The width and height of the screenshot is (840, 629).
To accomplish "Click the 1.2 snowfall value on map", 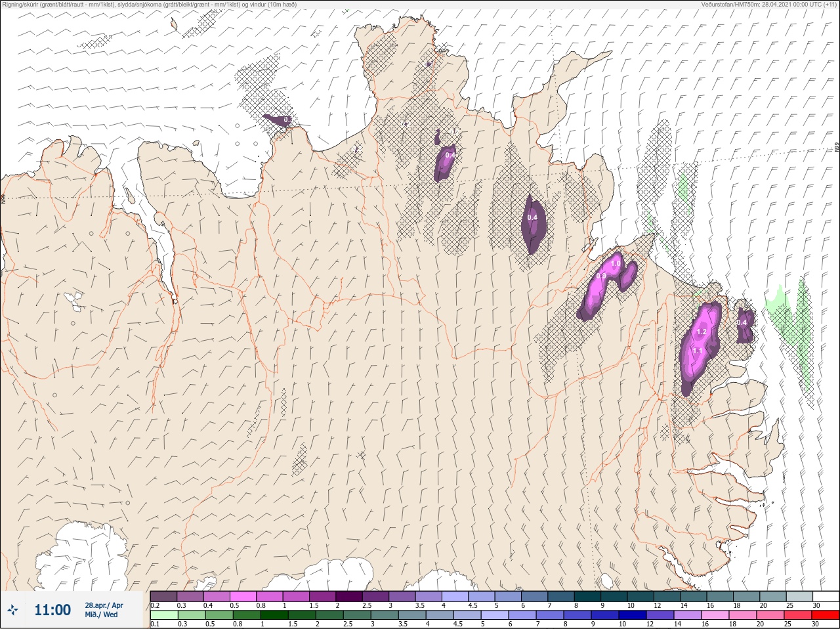I will [x=702, y=332].
